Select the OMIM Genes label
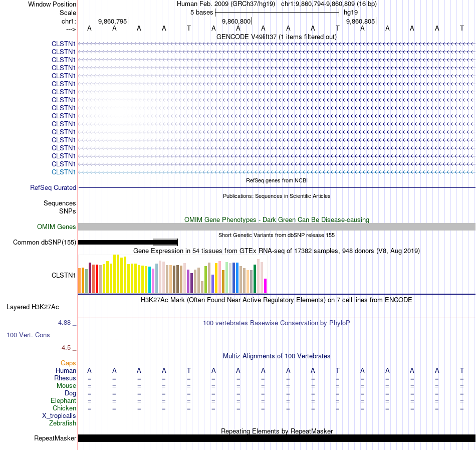Image resolution: width=476 pixels, height=450 pixels. (x=56, y=227)
